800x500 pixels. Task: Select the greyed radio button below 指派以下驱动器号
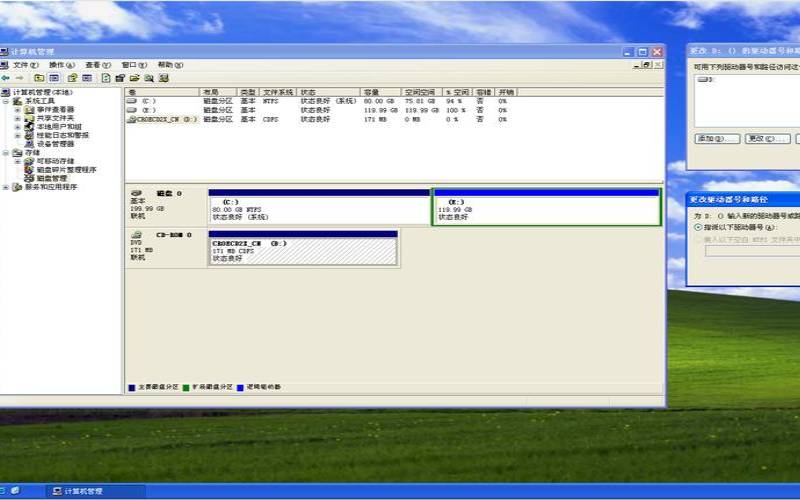pos(698,239)
